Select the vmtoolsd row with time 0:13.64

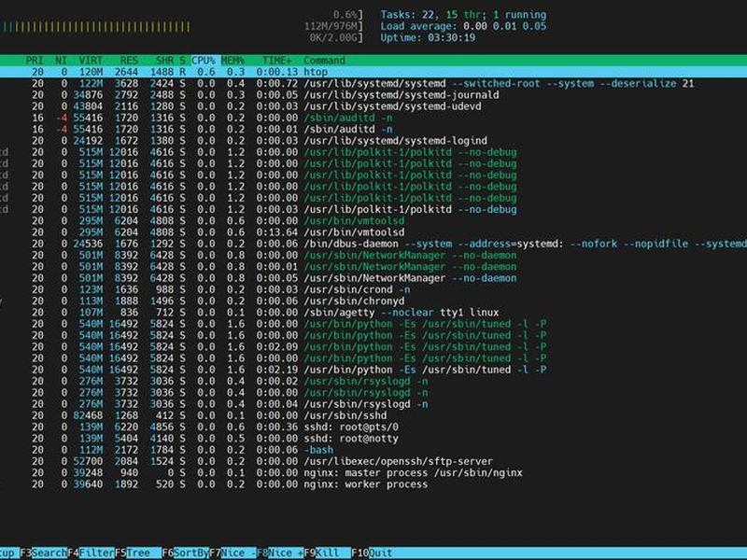point(373,232)
